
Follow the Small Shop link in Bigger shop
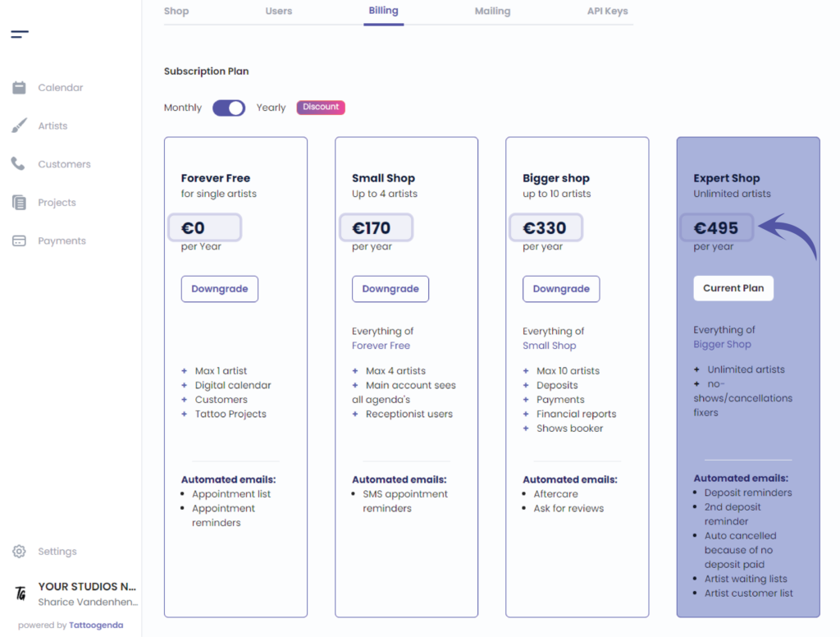point(549,346)
